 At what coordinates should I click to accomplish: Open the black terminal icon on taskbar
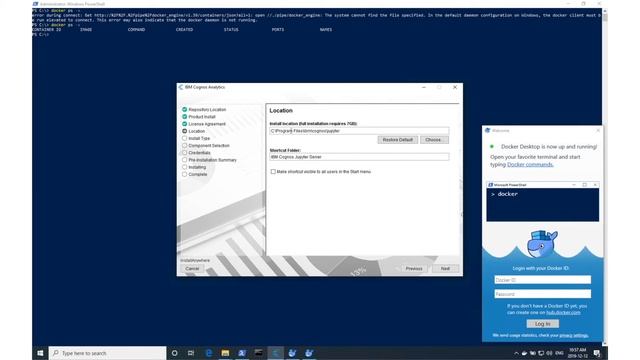[258, 353]
